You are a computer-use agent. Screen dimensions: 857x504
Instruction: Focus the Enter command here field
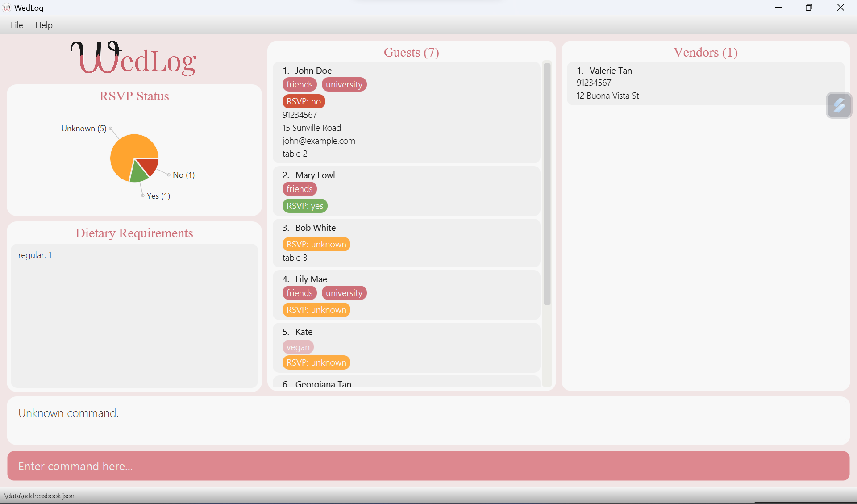[x=428, y=466]
